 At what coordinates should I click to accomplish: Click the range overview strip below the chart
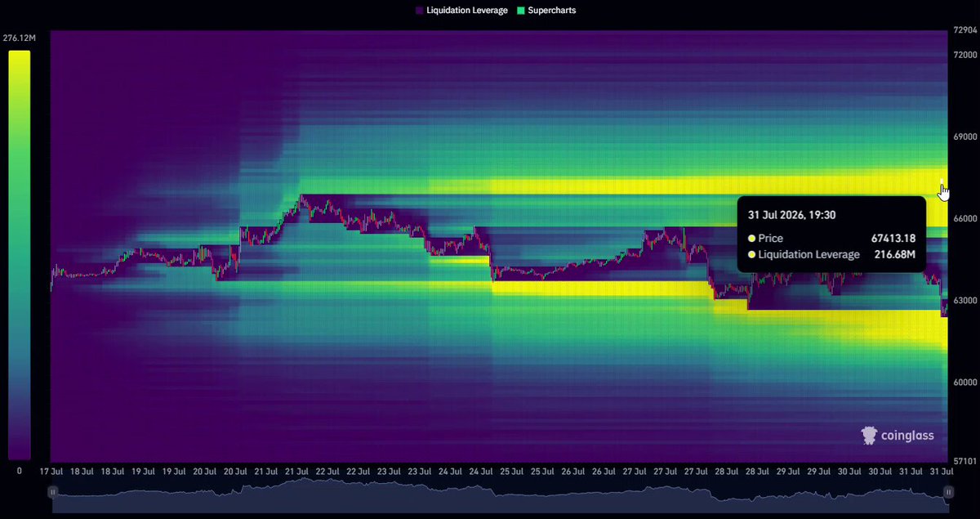click(500, 495)
